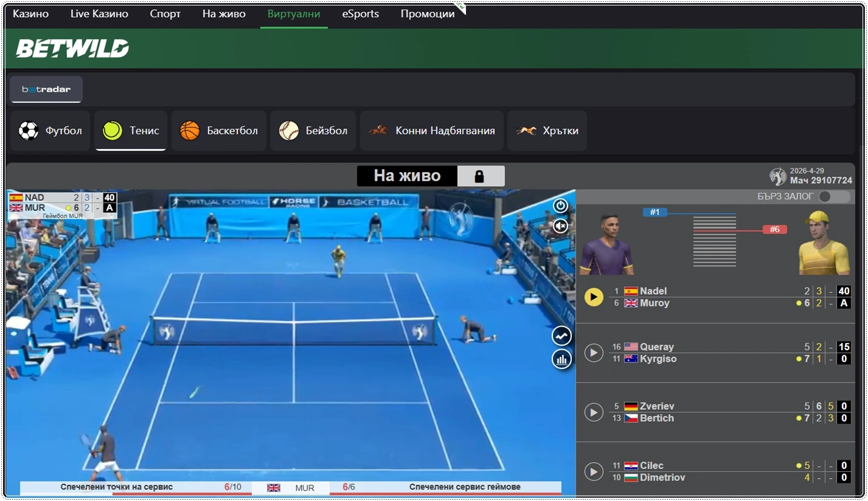This screenshot has width=868, height=501.
Task: Switch to the Футбол tab
Action: (50, 131)
